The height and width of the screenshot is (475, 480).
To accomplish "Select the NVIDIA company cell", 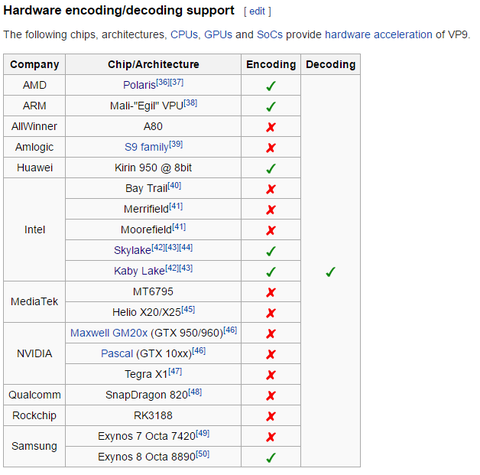I will click(34, 353).
